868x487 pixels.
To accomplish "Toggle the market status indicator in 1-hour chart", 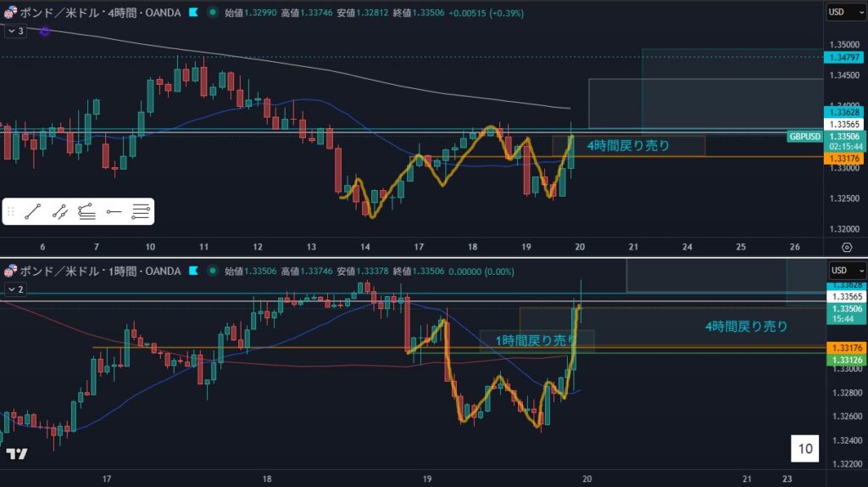I will (212, 271).
